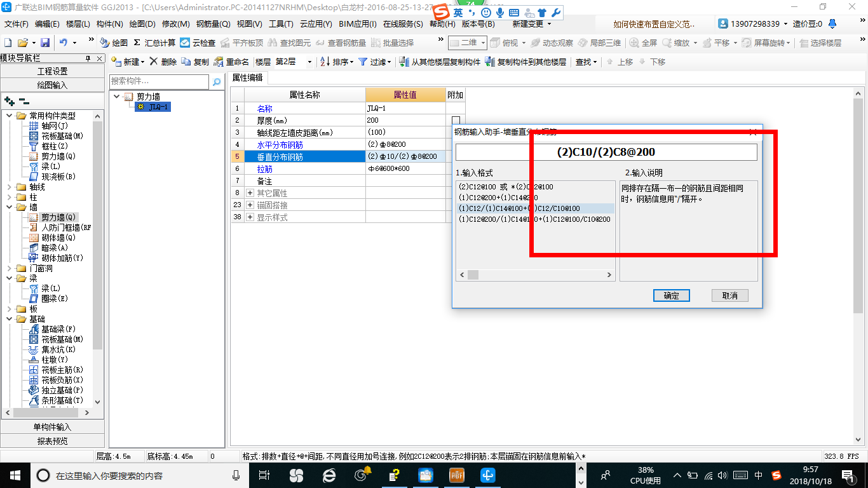
Task: Click 重命名 rename component
Action: [231, 62]
